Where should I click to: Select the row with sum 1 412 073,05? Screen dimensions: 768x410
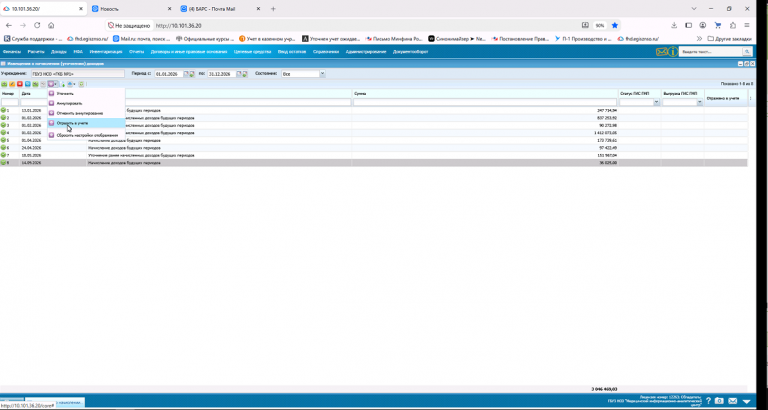click(x=374, y=133)
